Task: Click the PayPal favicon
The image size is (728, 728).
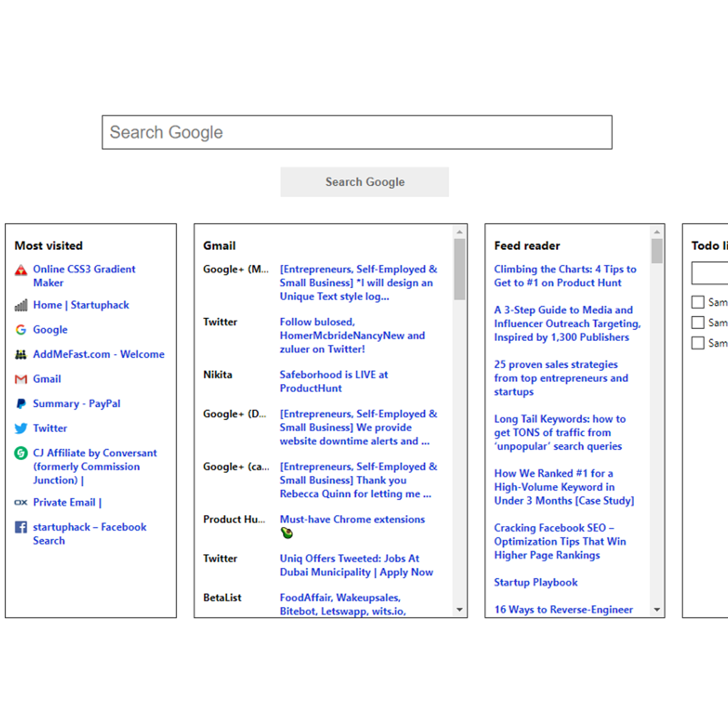Action: pos(21,403)
